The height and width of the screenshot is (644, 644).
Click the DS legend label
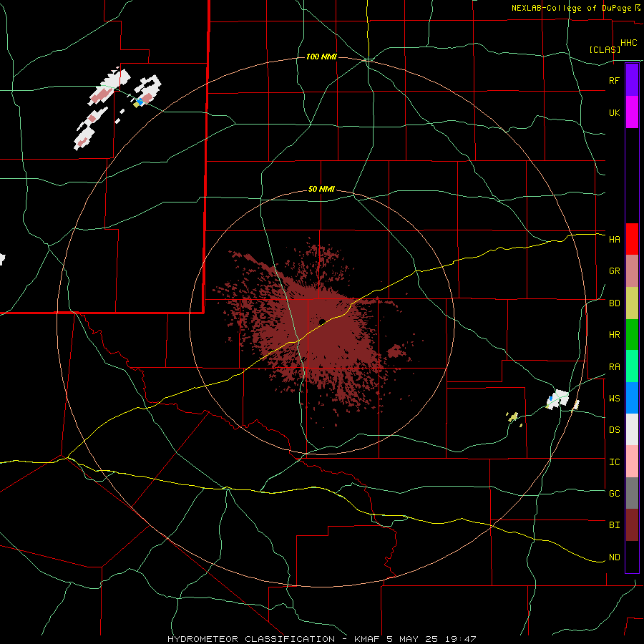615,430
